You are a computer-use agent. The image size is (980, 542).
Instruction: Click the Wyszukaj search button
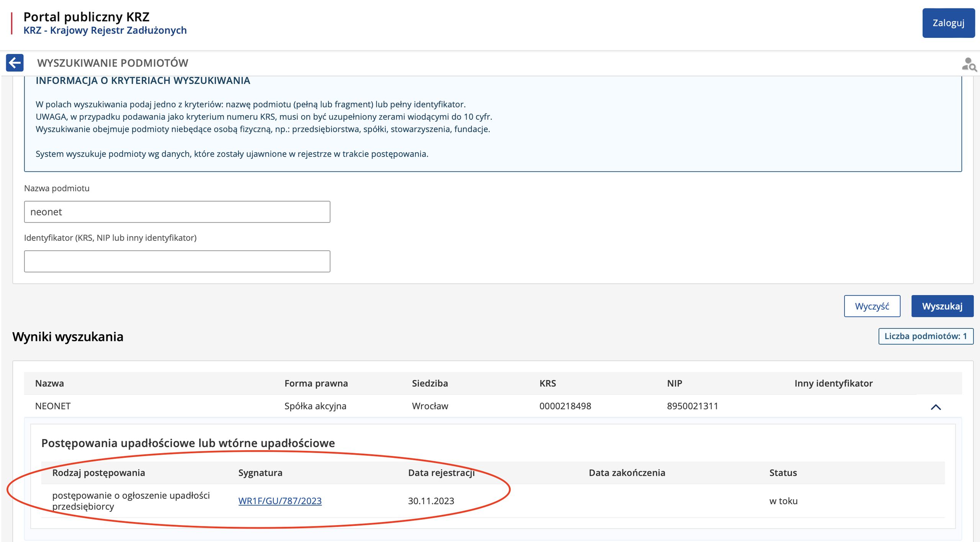click(942, 306)
